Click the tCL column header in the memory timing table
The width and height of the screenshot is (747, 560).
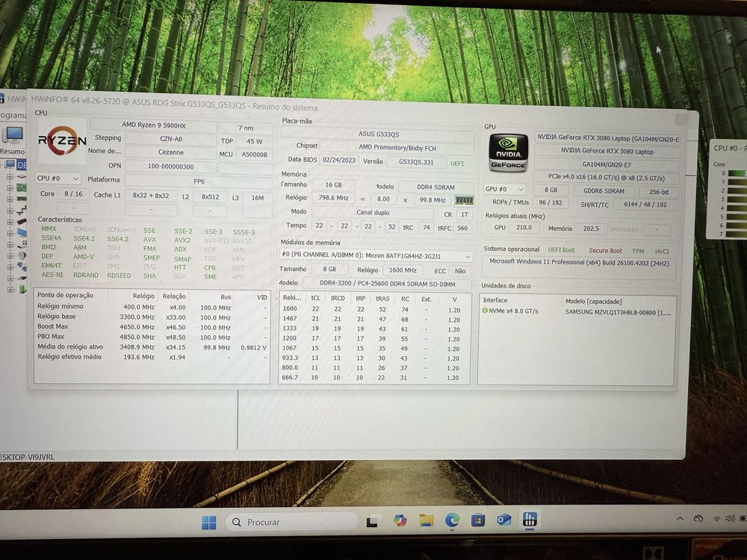(315, 298)
